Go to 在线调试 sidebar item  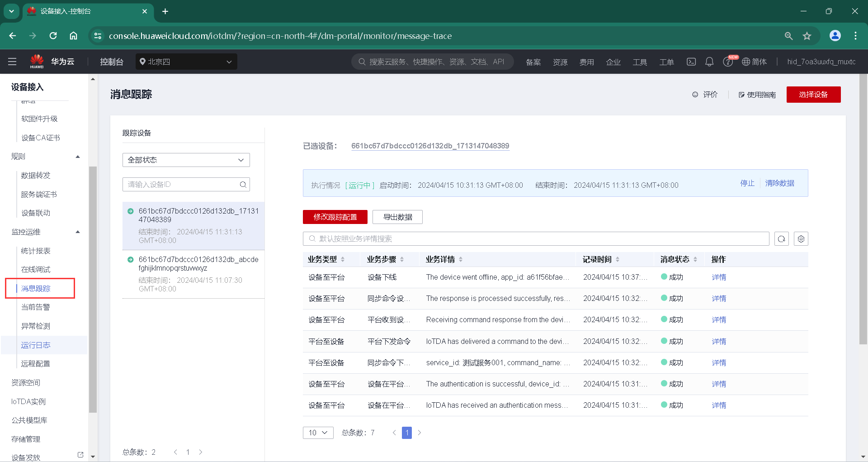(36, 270)
